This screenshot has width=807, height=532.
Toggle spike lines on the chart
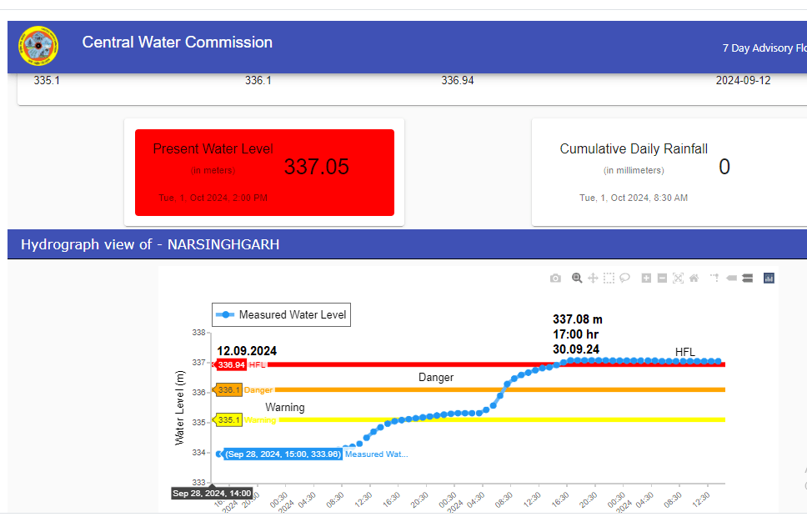click(714, 279)
